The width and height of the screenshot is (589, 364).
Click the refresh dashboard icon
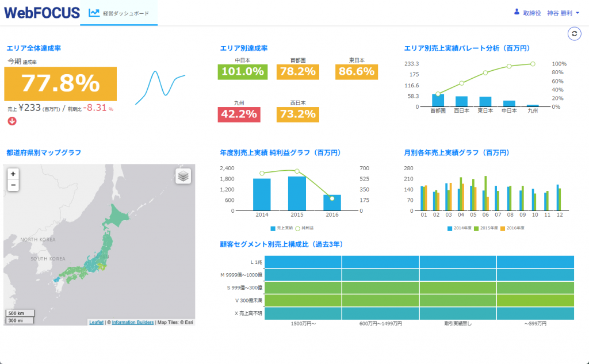[574, 34]
